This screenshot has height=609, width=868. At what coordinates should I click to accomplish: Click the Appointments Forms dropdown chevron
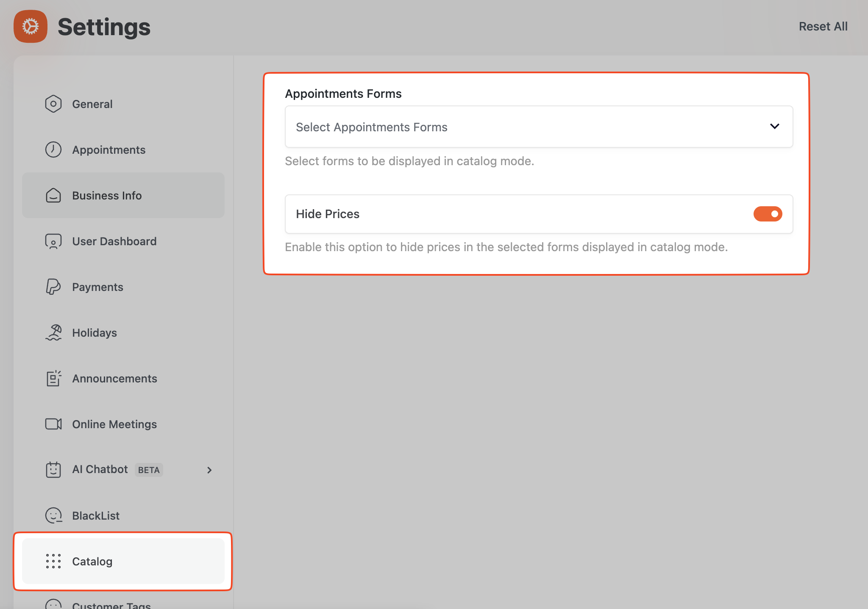pos(774,127)
